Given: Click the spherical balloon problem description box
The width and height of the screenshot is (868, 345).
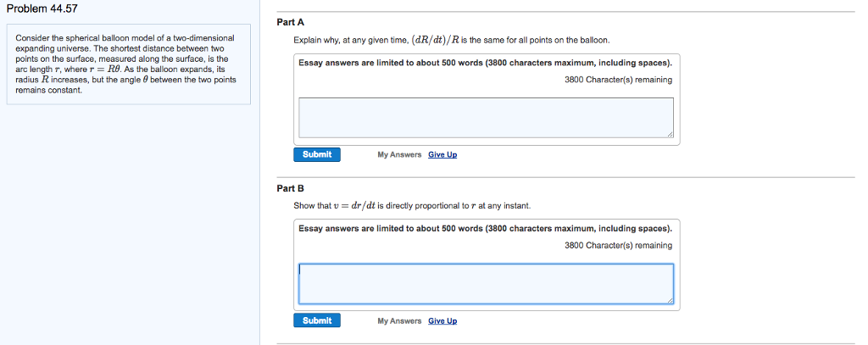Looking at the screenshot, I should pyautogui.click(x=129, y=64).
